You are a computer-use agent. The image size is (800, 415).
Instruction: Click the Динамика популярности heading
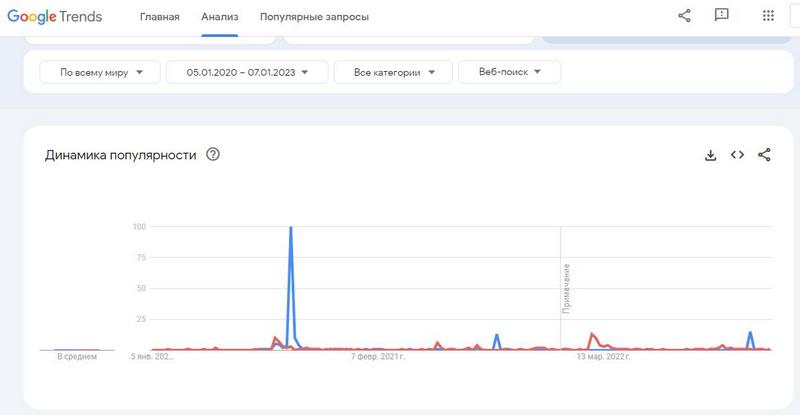(120, 155)
